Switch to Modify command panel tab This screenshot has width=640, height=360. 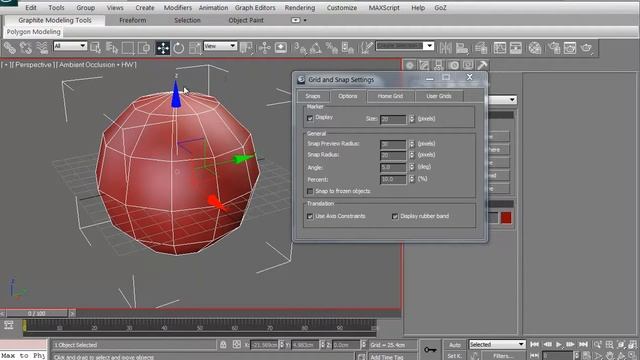[x=424, y=65]
